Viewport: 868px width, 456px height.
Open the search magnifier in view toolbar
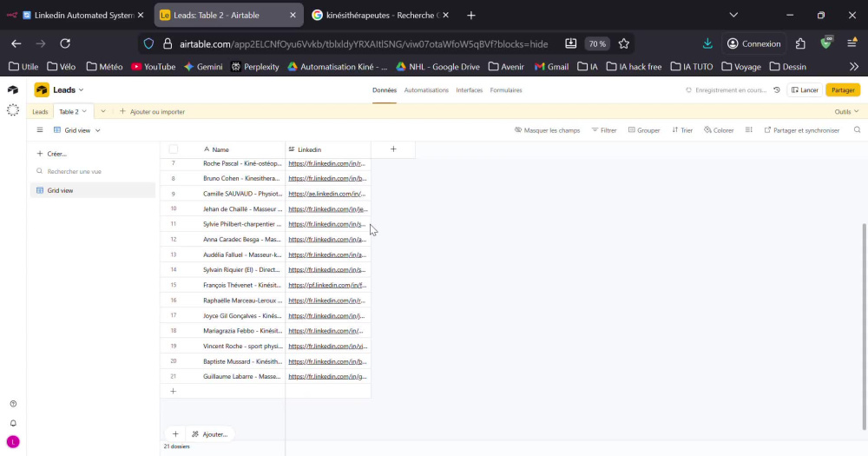click(x=857, y=130)
